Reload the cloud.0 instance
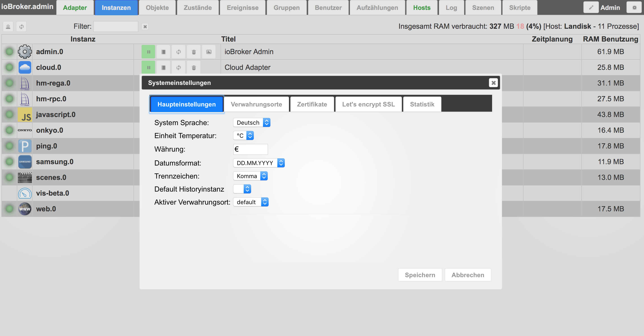The height and width of the screenshot is (336, 644). pos(178,67)
